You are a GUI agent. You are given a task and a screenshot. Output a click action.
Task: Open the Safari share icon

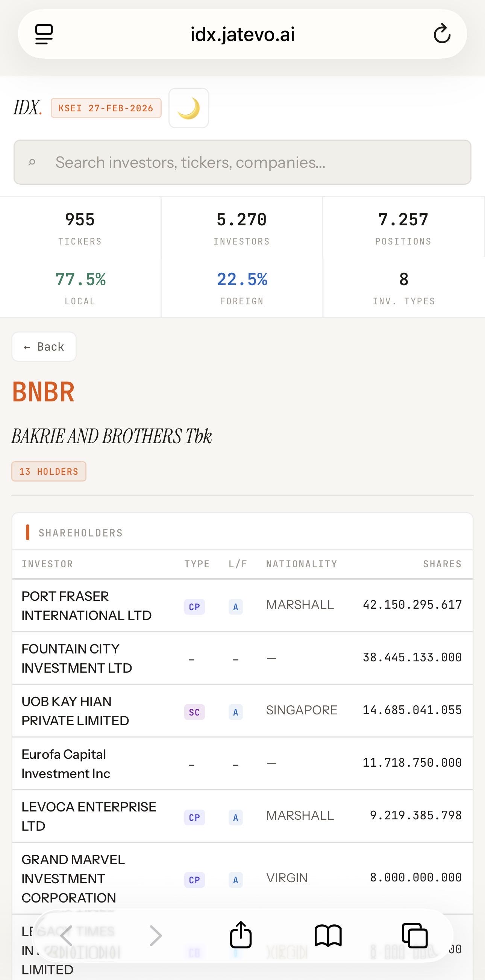point(241,935)
